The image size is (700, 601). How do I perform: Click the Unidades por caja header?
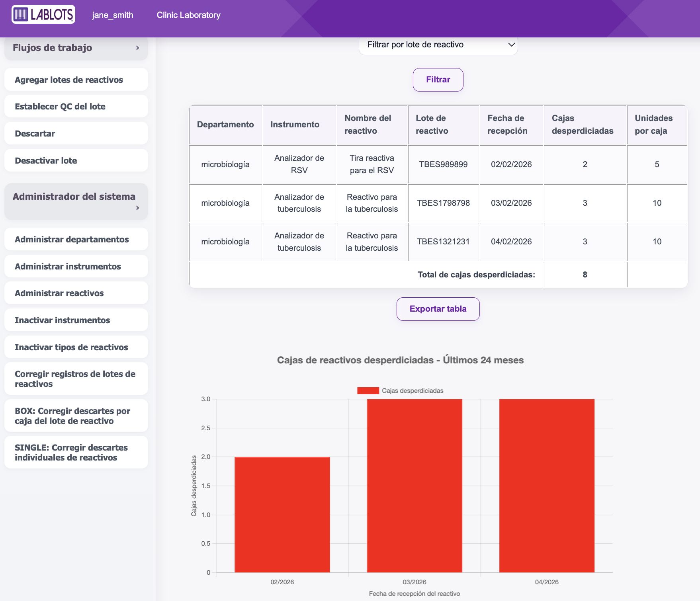657,125
